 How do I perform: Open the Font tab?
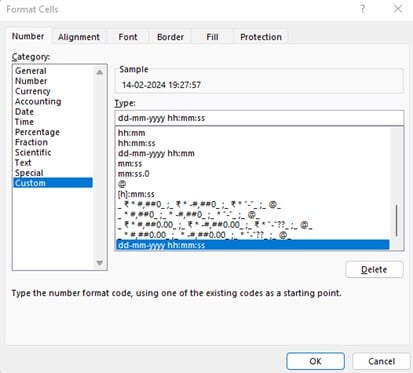(128, 37)
